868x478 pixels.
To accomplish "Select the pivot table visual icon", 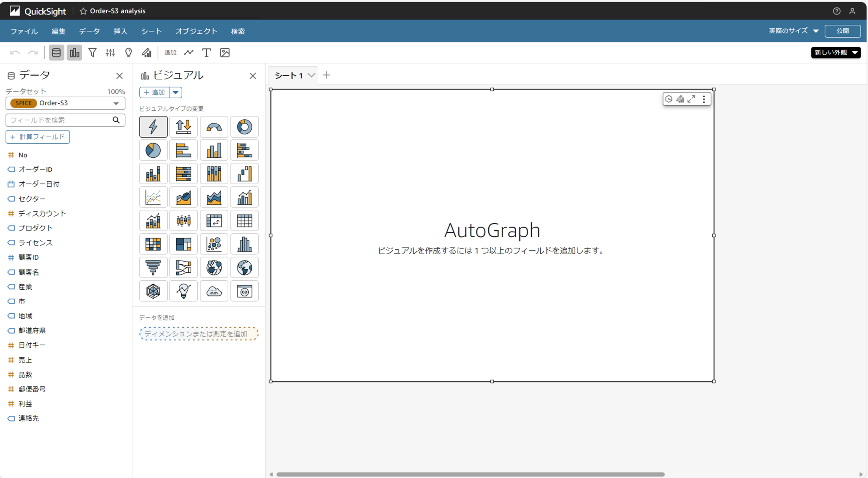I will tap(214, 221).
